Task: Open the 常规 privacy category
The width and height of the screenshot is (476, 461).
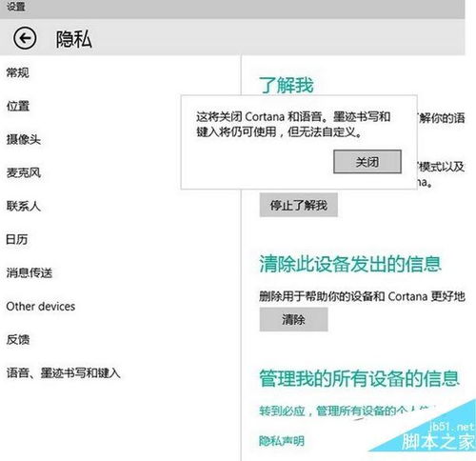Action: pos(18,72)
